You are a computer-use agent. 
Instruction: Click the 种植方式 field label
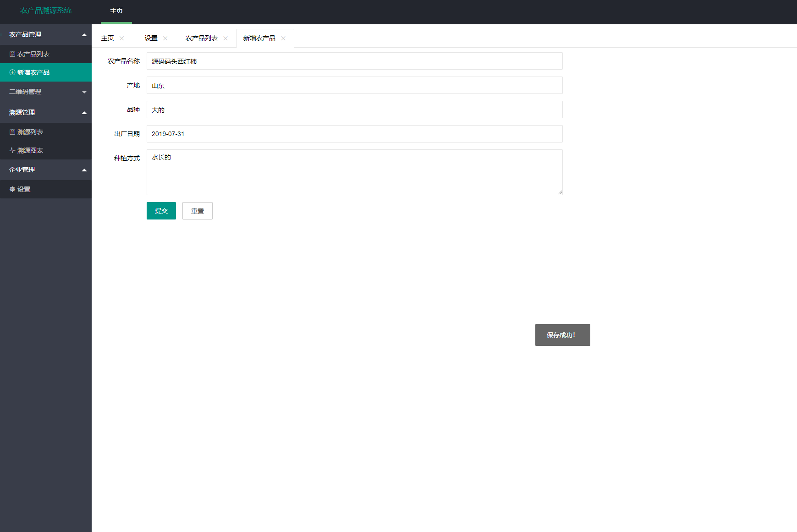[127, 158]
